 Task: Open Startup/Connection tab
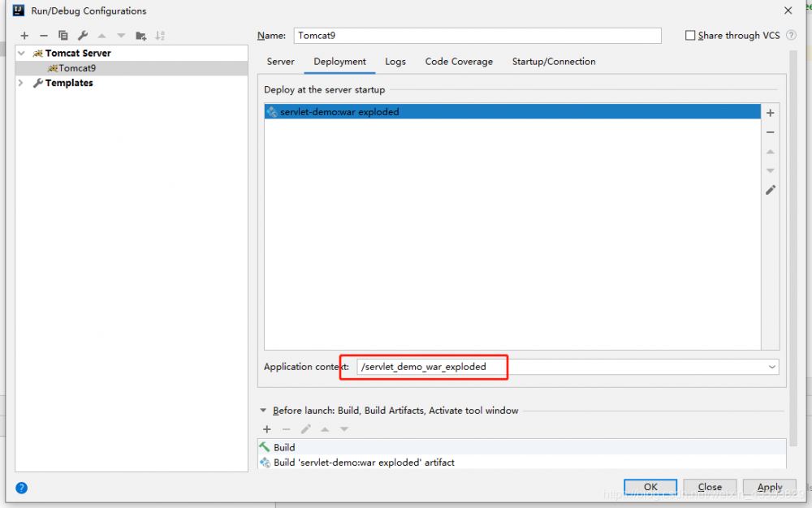tap(554, 62)
